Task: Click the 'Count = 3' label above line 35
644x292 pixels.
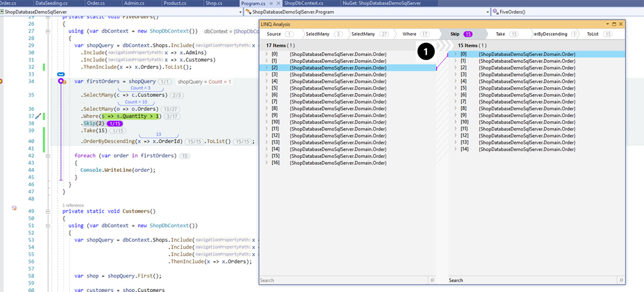Action: (x=139, y=88)
